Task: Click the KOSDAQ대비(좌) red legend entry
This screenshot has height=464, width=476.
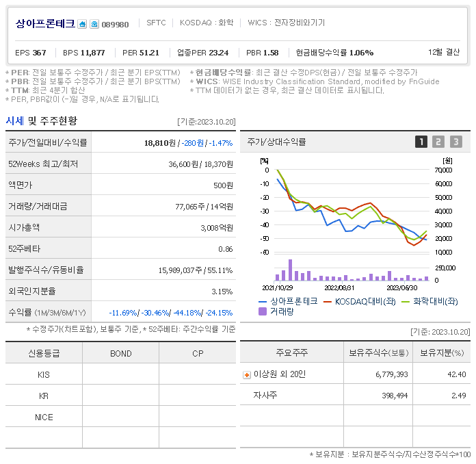Action: point(360,301)
